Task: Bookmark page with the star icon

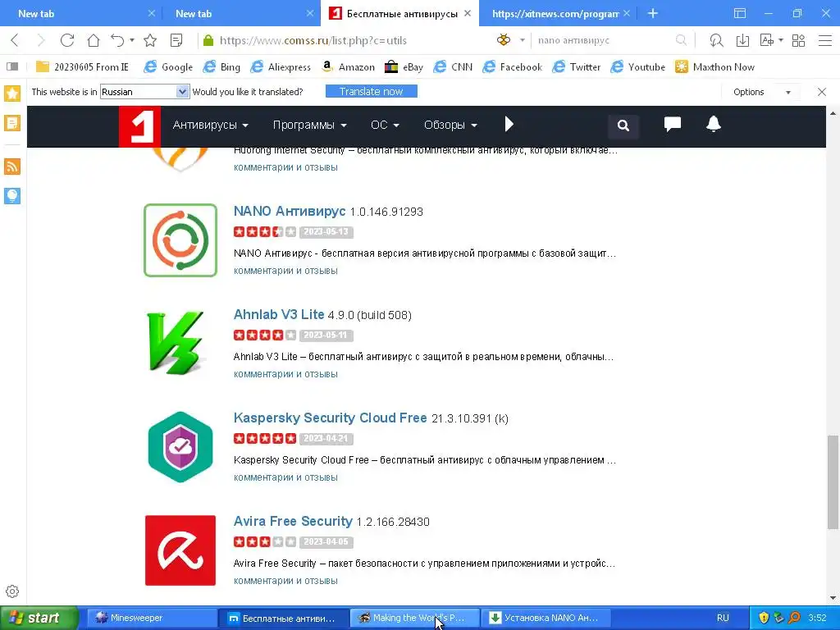Action: [150, 40]
